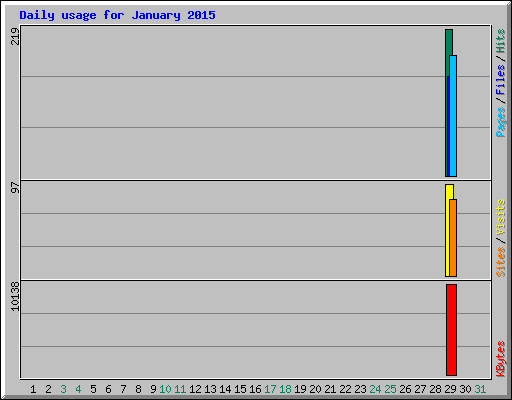512x400 pixels.
Task: Click day label '16' on the axis
Action: [x=255, y=389]
